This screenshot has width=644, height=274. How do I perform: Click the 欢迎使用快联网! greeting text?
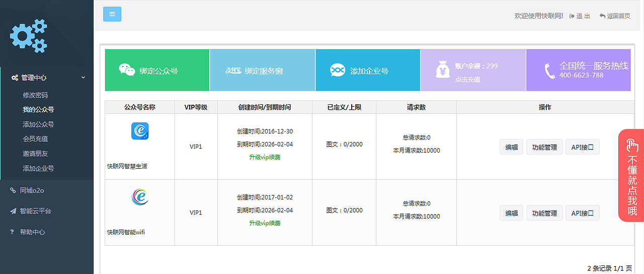[539, 16]
